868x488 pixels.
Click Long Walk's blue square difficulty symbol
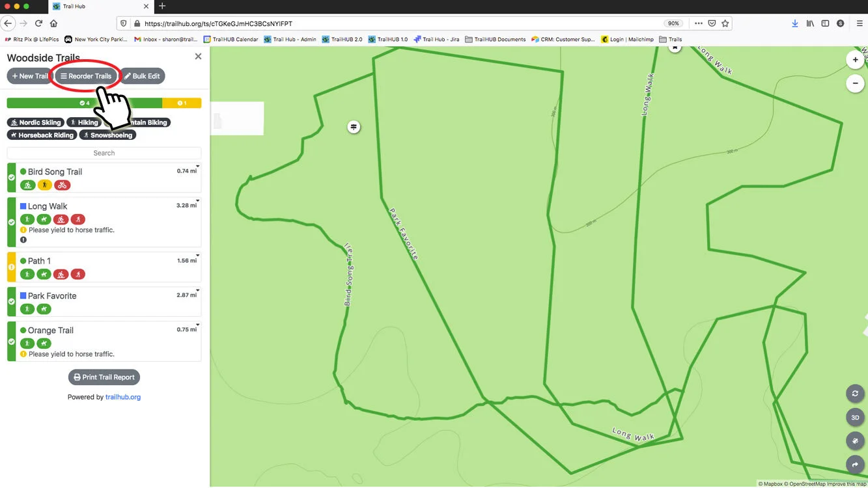click(23, 206)
